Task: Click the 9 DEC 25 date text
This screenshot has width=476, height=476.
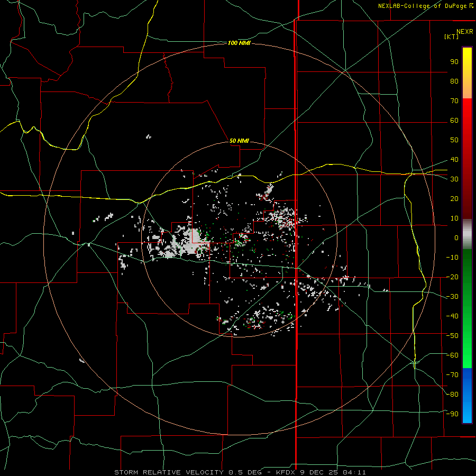Action: [319, 472]
